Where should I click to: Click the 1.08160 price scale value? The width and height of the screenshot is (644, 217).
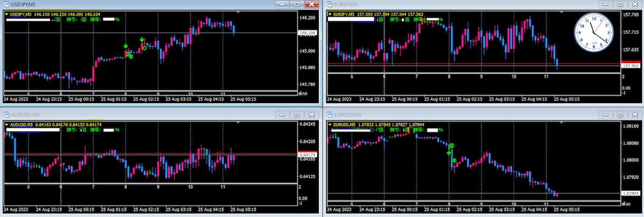(631, 126)
